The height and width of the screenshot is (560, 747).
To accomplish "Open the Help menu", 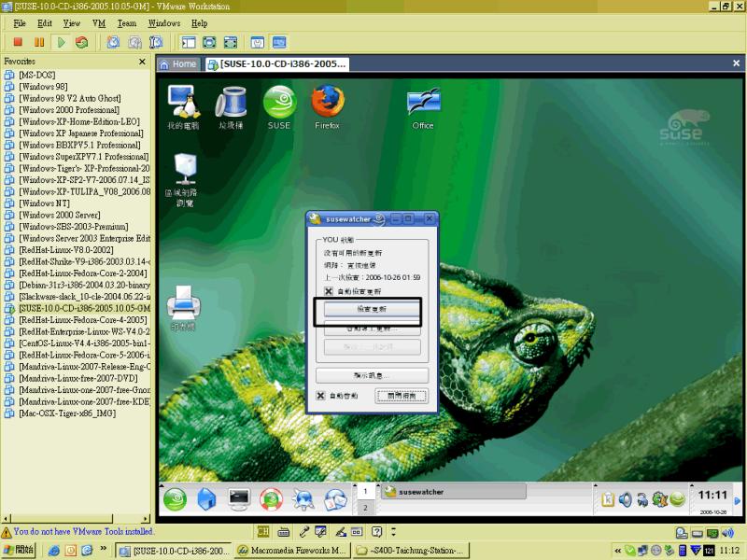I will tap(199, 23).
